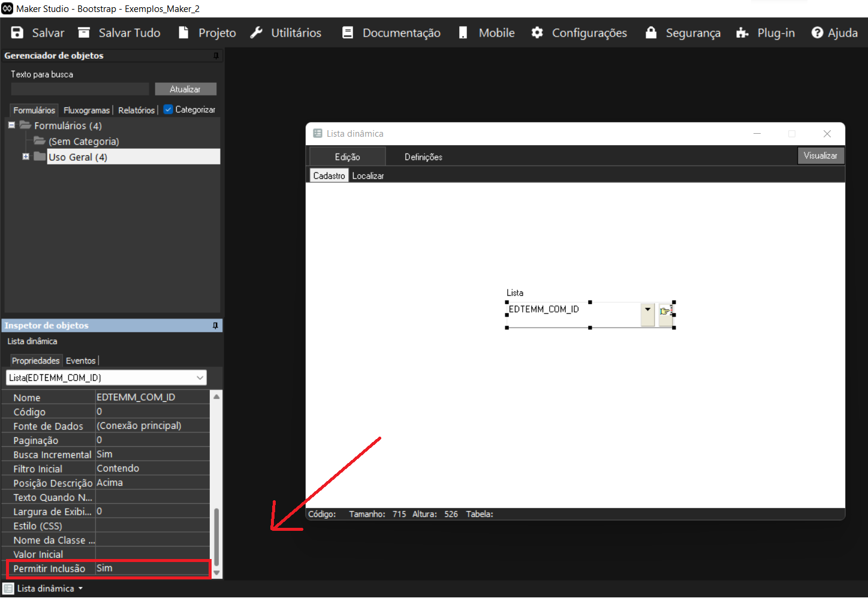Expand the Uso Geral (4) folder
This screenshot has width=868, height=601.
26,157
